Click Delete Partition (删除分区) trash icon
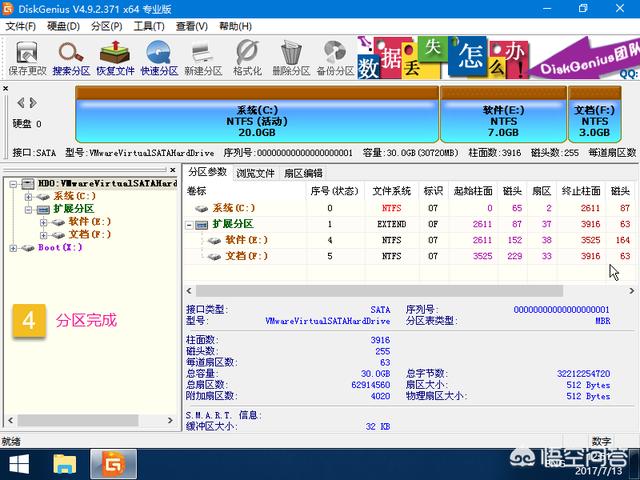The width and height of the screenshot is (640, 480). coord(291,58)
